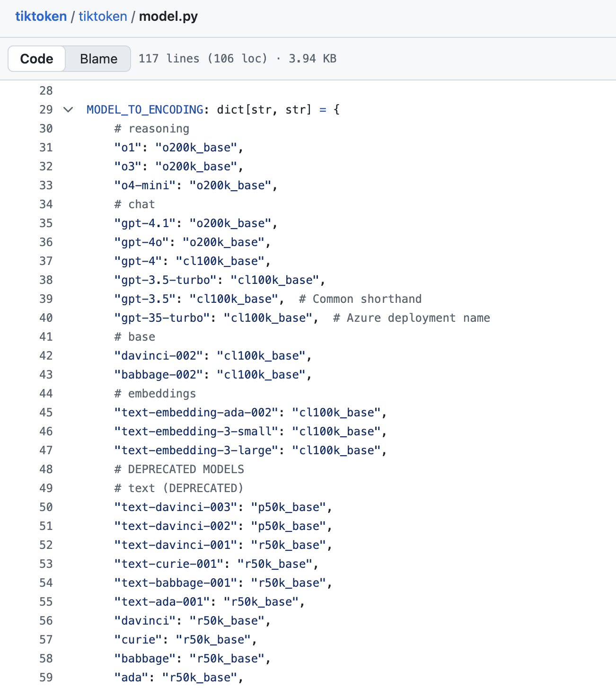
Task: Click the "text-curie-001" key string
Action: 169,564
